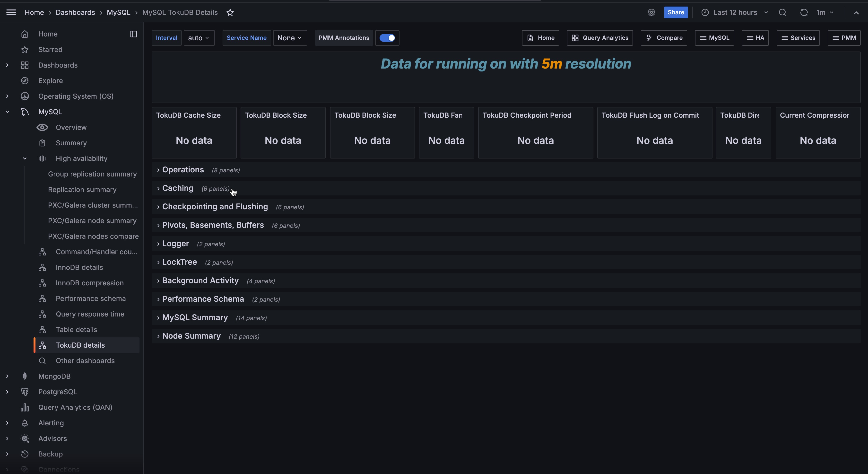Open the TokuDB Cache Size panel title

point(188,115)
